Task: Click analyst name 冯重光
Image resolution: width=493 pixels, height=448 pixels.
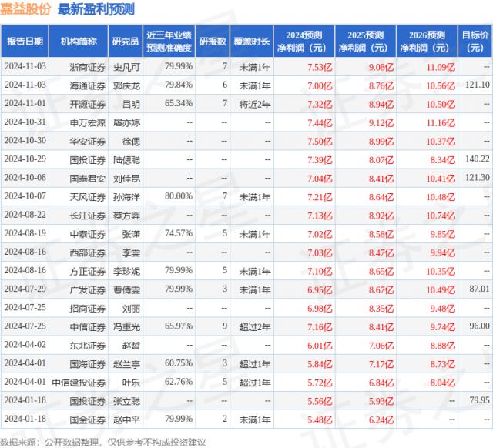Action: pos(126,326)
